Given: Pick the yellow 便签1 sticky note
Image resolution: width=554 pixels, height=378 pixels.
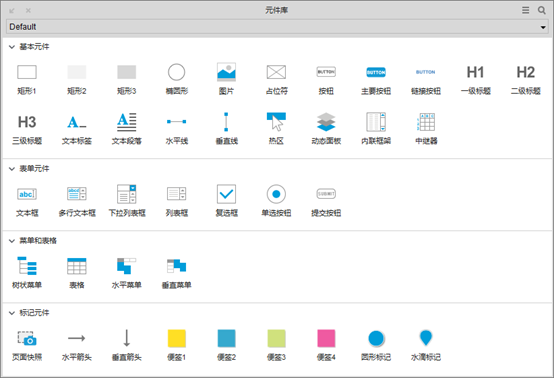Looking at the screenshot, I should point(176,345).
